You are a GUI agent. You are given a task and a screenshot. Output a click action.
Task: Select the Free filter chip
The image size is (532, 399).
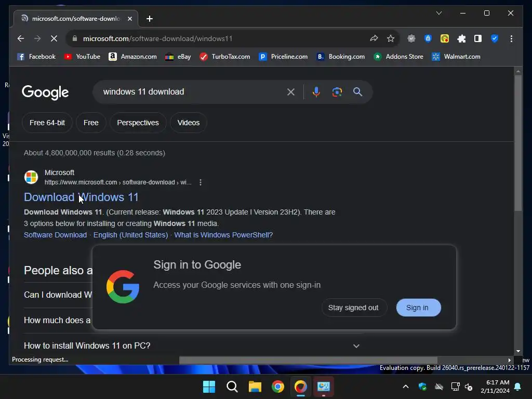tap(91, 123)
